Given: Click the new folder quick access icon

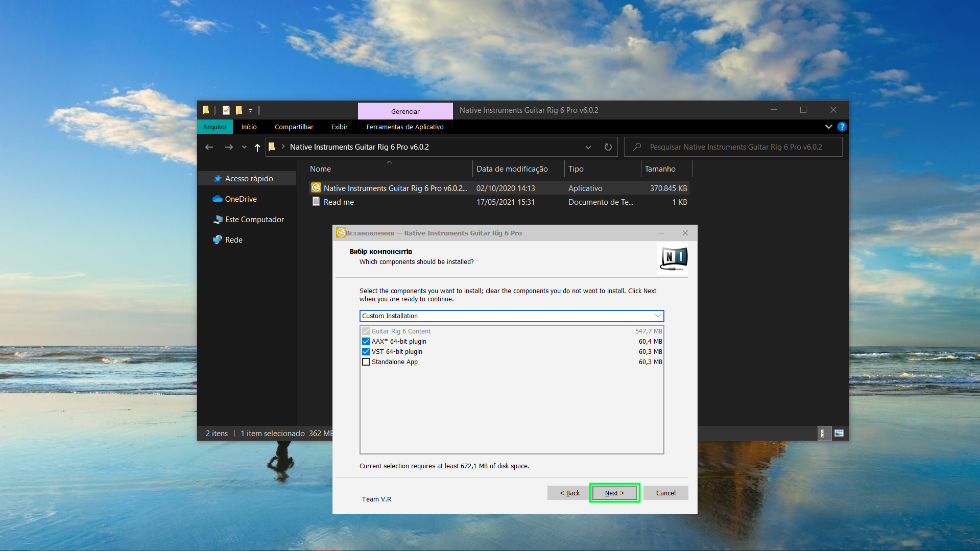Looking at the screenshot, I should (238, 110).
